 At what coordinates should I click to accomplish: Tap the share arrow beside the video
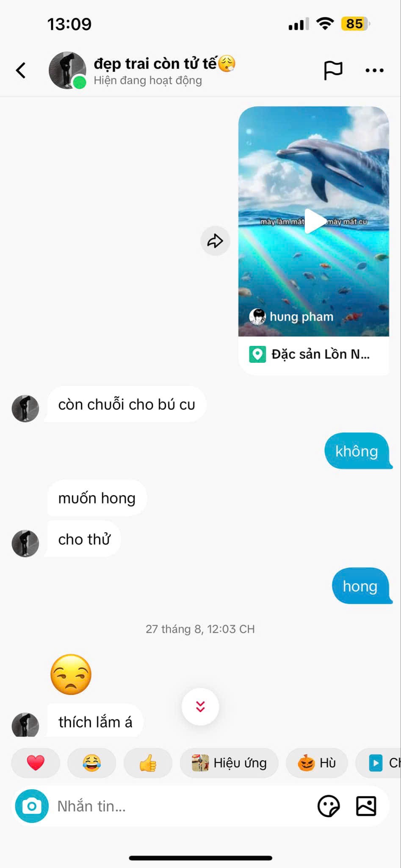(215, 241)
